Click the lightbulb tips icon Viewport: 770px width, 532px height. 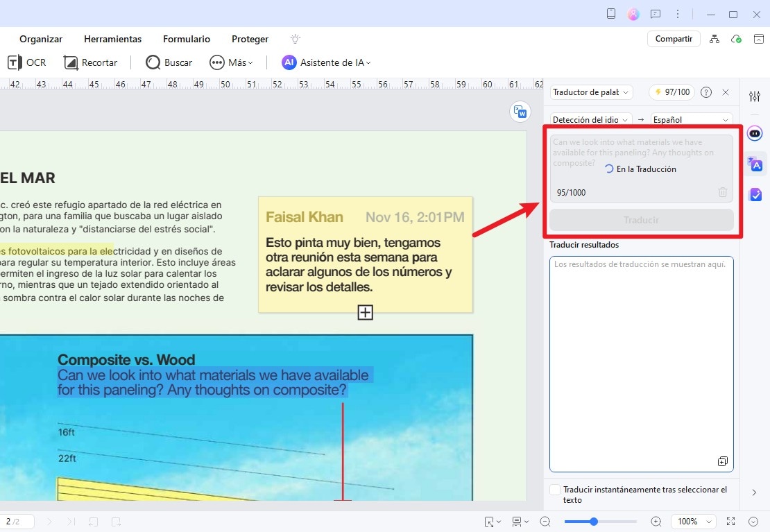click(x=295, y=39)
